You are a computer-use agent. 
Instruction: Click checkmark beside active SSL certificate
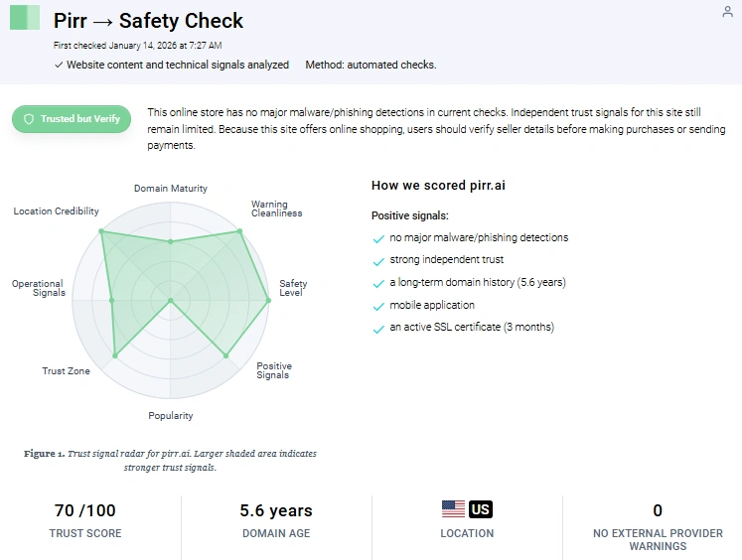click(378, 330)
